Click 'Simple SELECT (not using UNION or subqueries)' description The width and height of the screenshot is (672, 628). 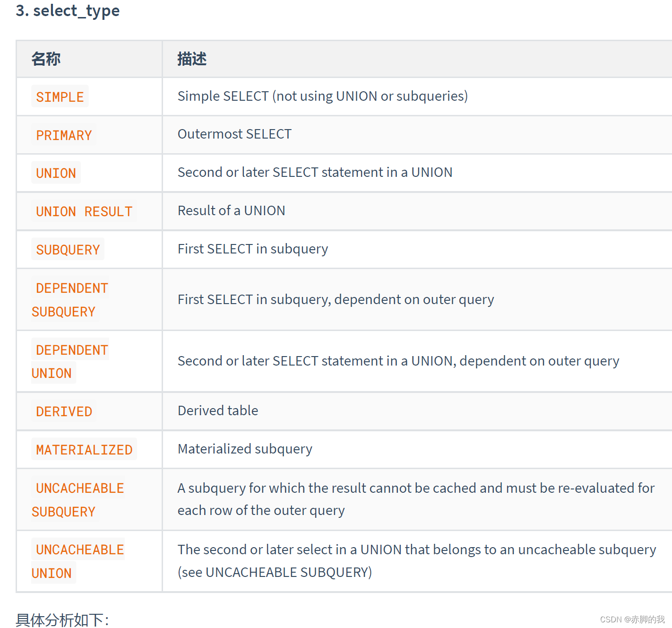tap(323, 96)
